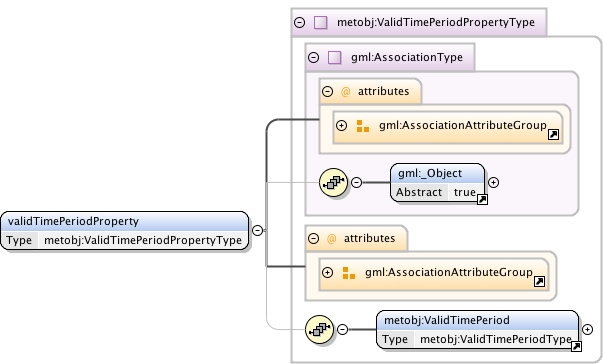The height and width of the screenshot is (364, 603).
Task: Expand the metobj:ValidTimePeriod element
Action: click(587, 329)
